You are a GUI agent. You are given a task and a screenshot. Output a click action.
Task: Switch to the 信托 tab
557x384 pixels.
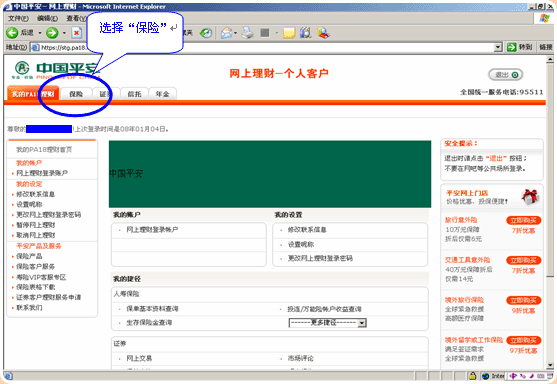[134, 94]
